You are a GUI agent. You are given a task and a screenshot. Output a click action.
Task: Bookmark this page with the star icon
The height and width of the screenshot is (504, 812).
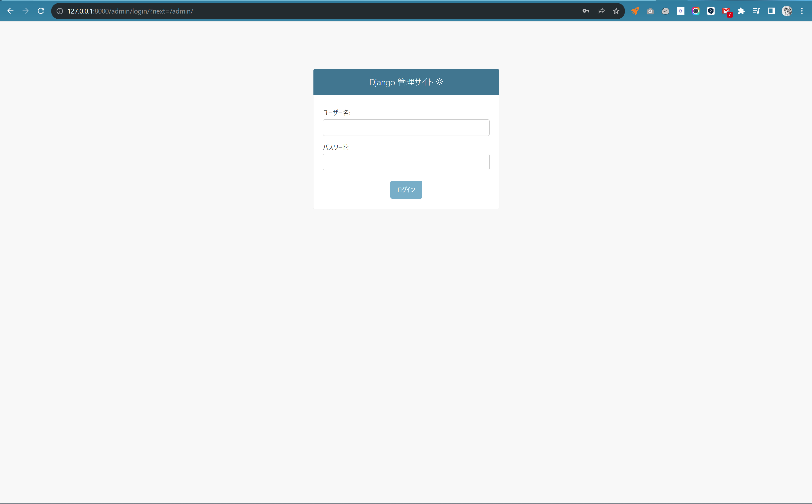pos(616,11)
